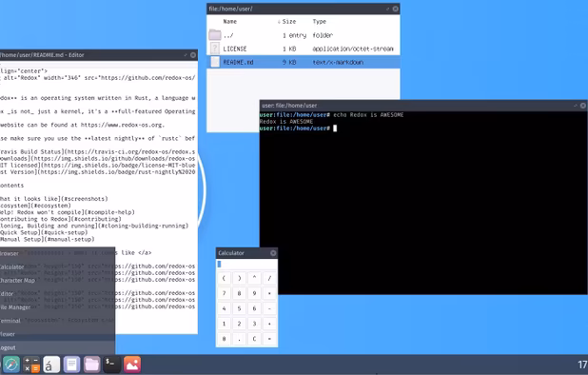
Task: Click the Quick Setup line in Editor
Action: (44, 232)
